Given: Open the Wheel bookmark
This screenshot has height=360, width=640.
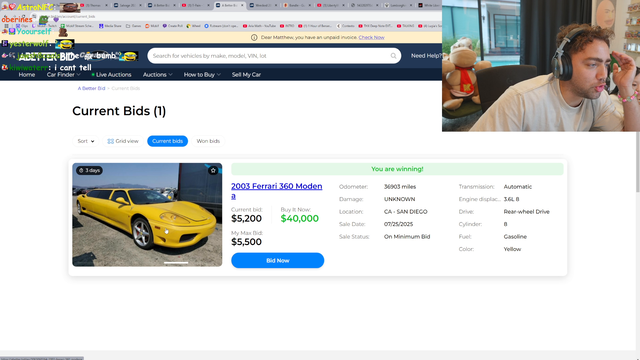Looking at the screenshot, I should tap(193, 26).
